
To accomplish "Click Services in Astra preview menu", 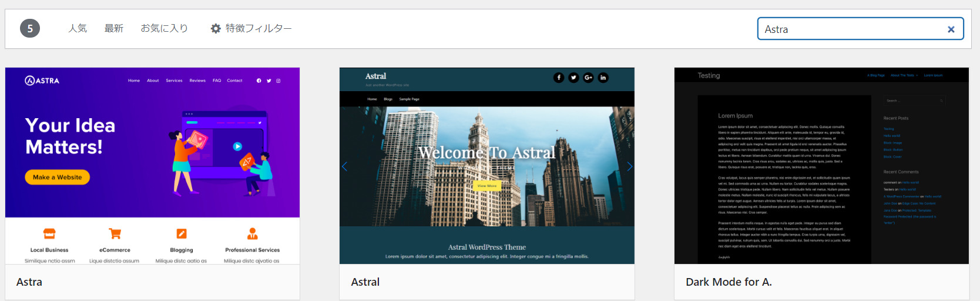I will tap(174, 81).
